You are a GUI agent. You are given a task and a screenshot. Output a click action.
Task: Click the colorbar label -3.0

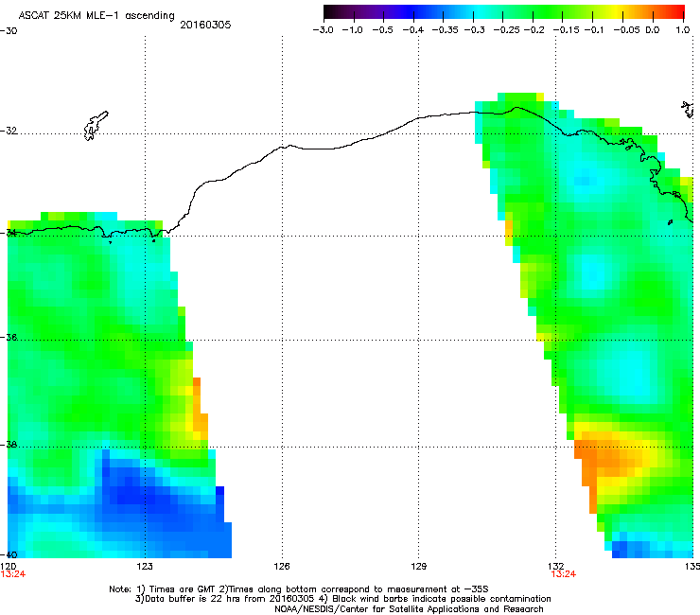323,30
